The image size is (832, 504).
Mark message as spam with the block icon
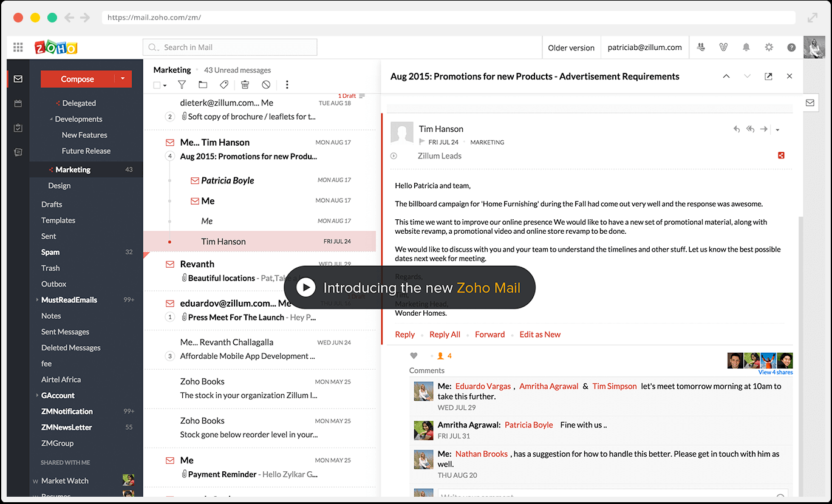[x=265, y=84]
